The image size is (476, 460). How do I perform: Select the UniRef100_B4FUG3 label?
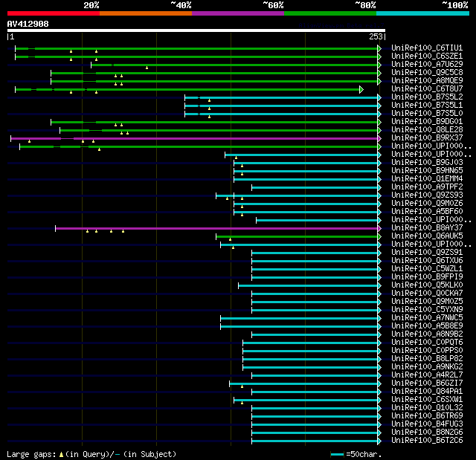point(427,424)
